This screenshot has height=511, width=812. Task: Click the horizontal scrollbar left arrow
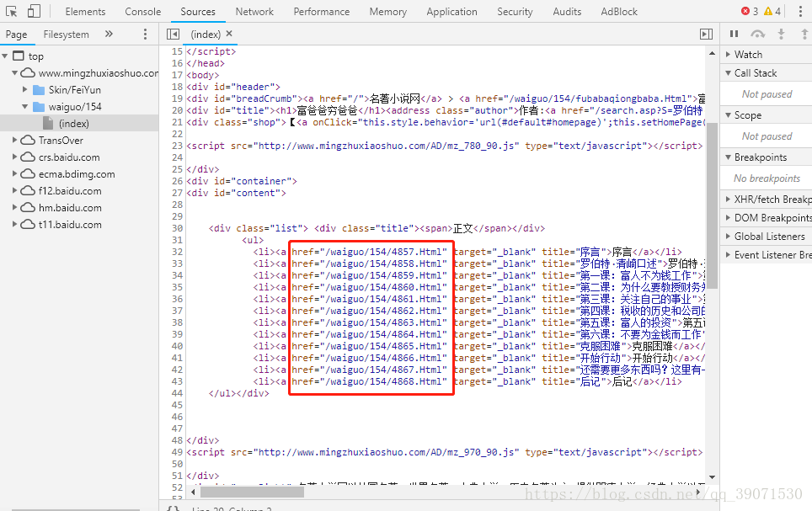click(x=193, y=492)
